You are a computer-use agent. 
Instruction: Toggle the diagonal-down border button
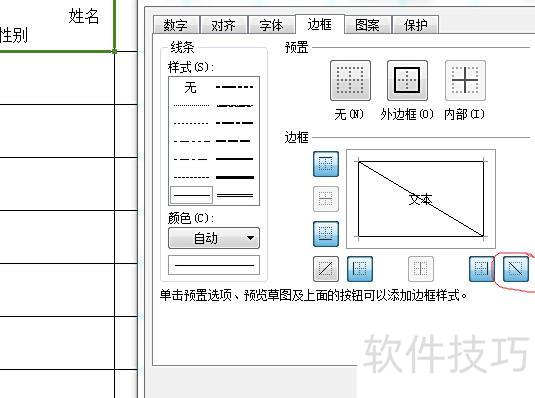pos(516,269)
